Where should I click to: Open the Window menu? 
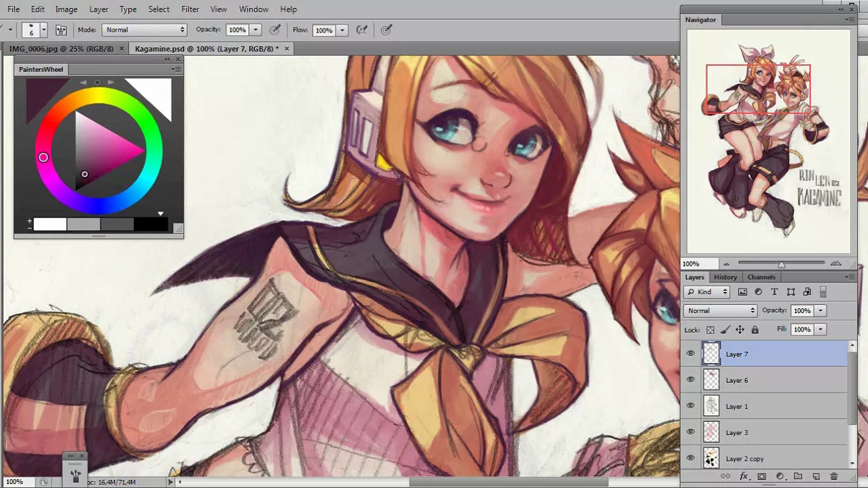click(254, 9)
